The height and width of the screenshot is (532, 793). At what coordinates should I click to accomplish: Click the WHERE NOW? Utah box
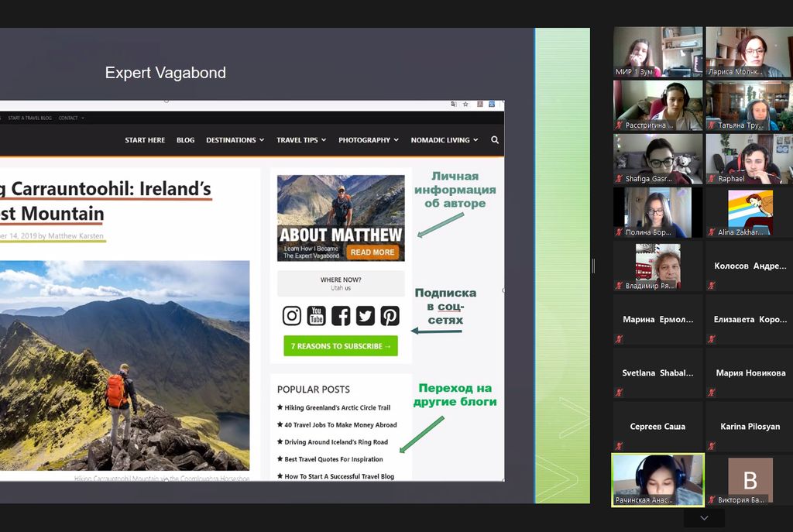pos(341,283)
